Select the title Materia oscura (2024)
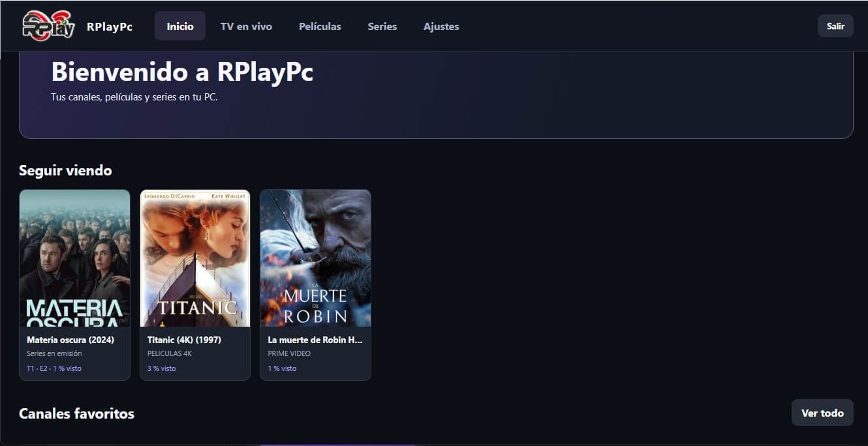The image size is (868, 446). (70, 340)
